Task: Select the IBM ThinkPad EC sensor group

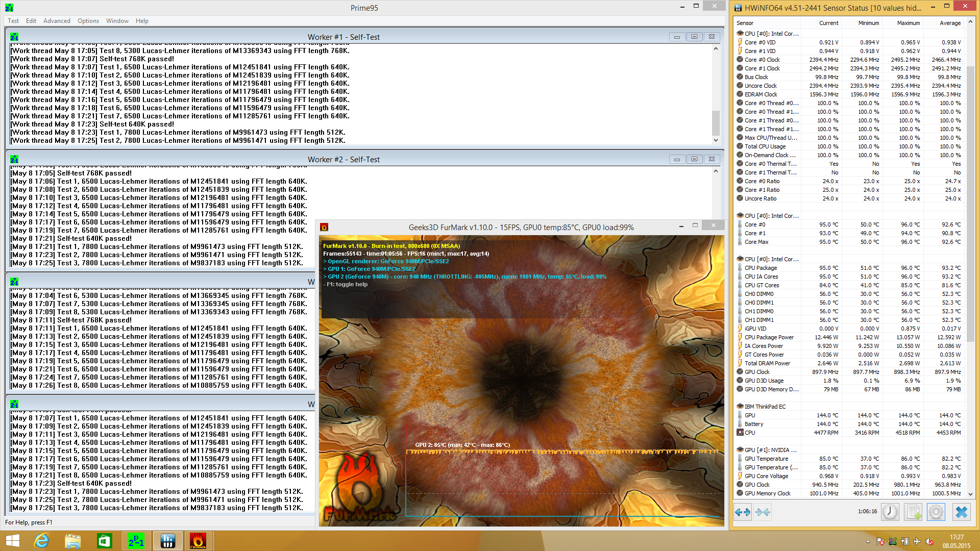Action: tap(850, 407)
